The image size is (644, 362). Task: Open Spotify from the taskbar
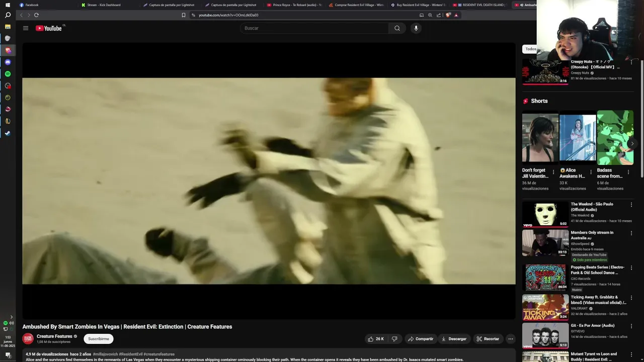pos(8,74)
